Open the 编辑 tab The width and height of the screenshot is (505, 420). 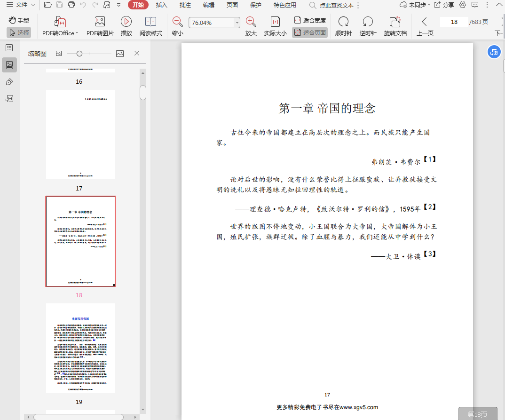click(209, 5)
